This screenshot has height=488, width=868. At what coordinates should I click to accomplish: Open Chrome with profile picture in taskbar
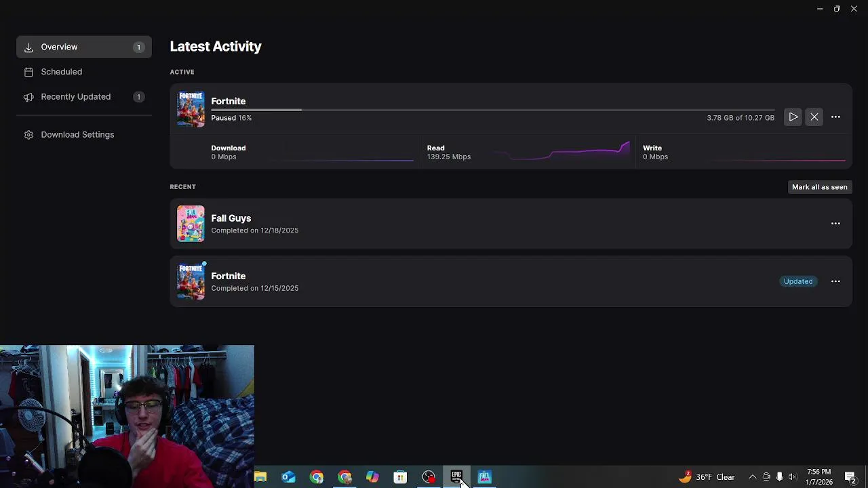pyautogui.click(x=344, y=477)
